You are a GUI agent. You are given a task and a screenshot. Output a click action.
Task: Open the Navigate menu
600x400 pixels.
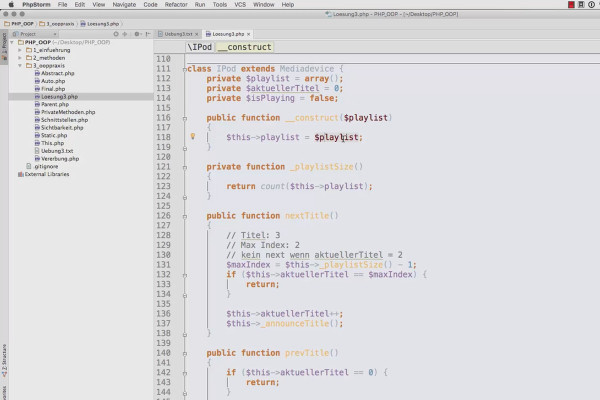coord(124,5)
